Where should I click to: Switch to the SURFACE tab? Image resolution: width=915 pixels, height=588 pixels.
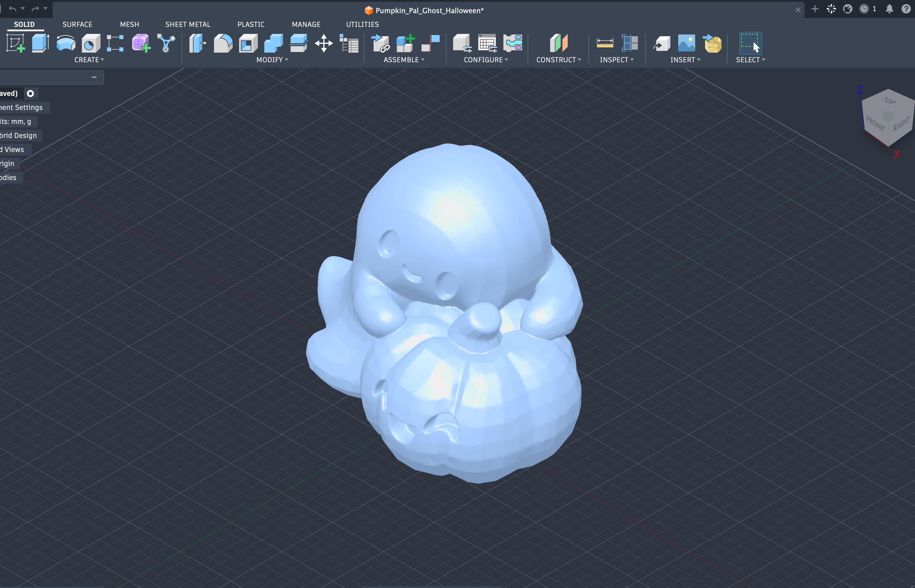(x=77, y=25)
